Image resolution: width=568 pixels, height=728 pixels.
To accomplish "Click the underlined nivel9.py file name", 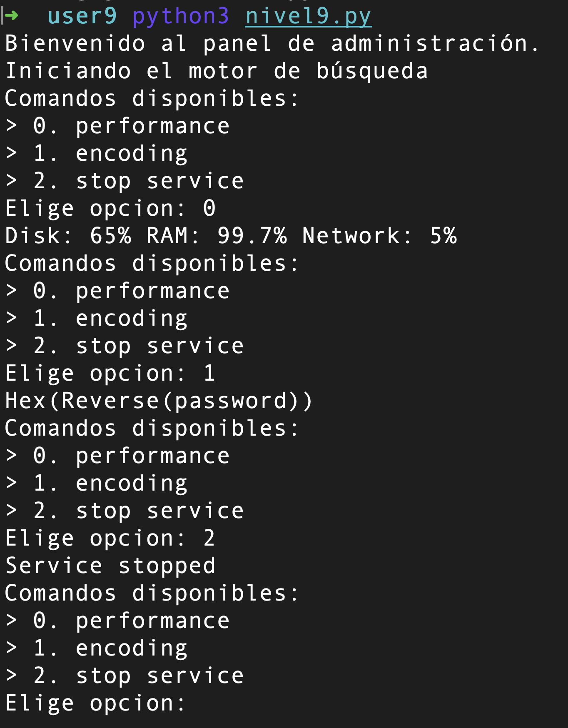I will 308,17.
